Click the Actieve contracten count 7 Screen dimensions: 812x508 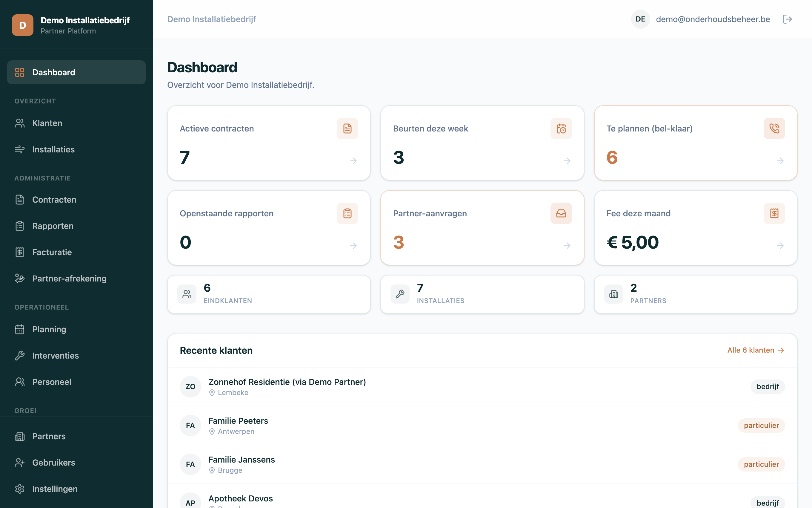pos(184,157)
